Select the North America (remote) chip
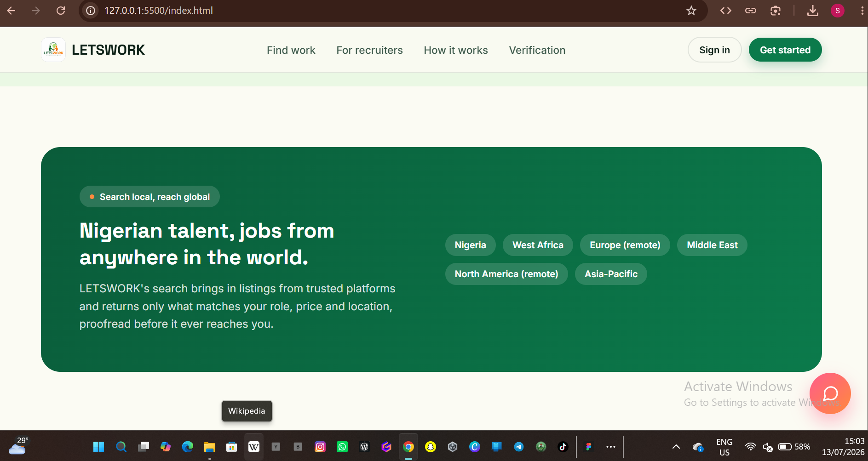This screenshot has height=461, width=868. [x=506, y=274]
